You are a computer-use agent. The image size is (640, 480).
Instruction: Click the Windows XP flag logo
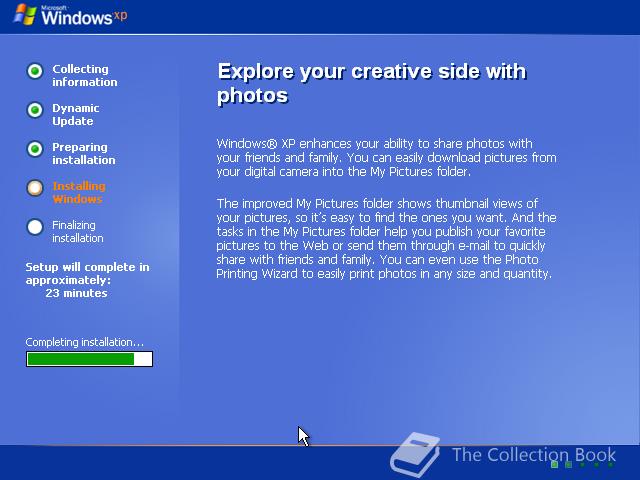[25, 14]
